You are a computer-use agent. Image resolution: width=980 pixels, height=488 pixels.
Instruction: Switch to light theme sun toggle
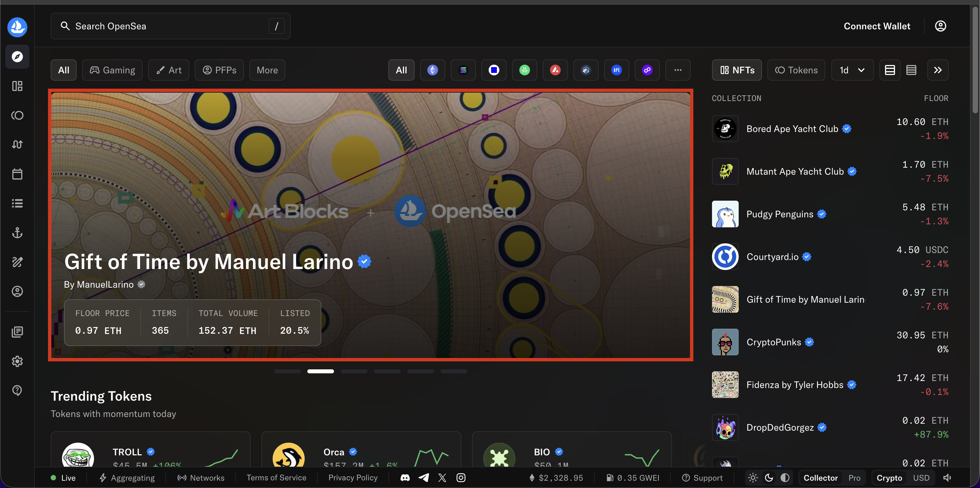pos(753,478)
